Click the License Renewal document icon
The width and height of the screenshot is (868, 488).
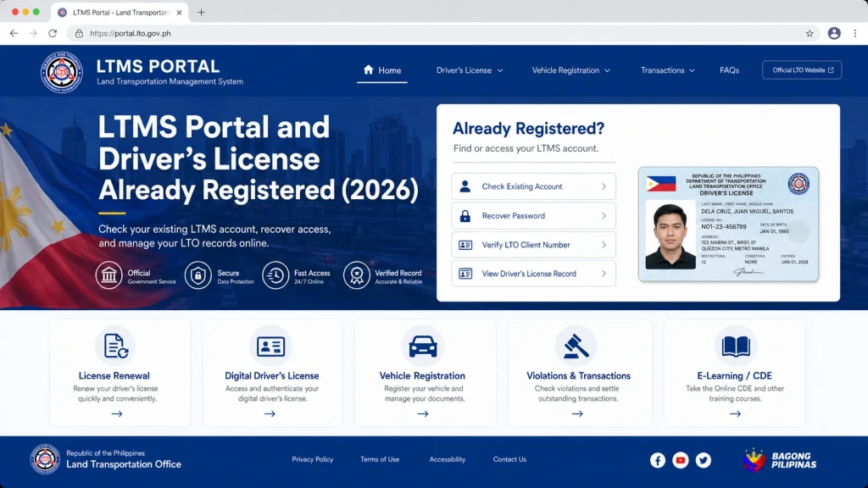(x=115, y=347)
